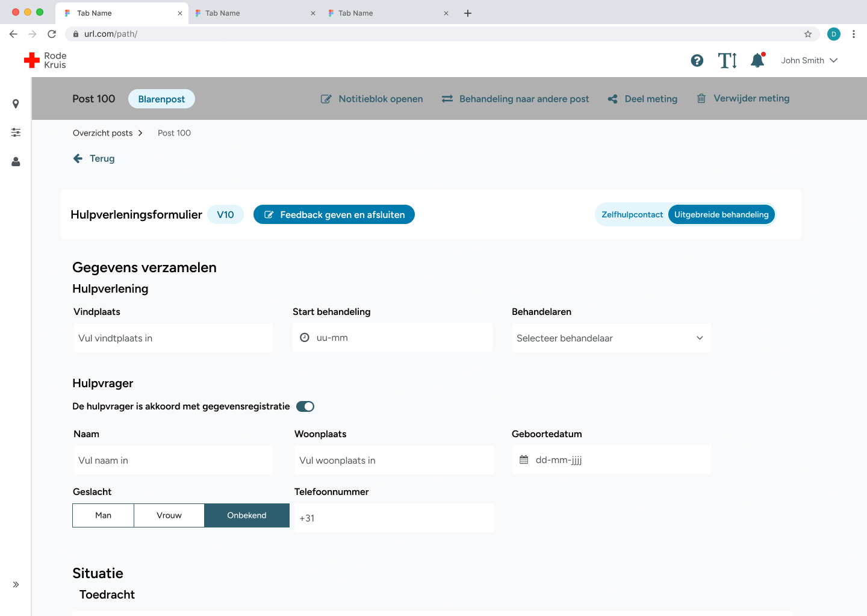
Task: Open Notitieblok openen
Action: pos(371,99)
